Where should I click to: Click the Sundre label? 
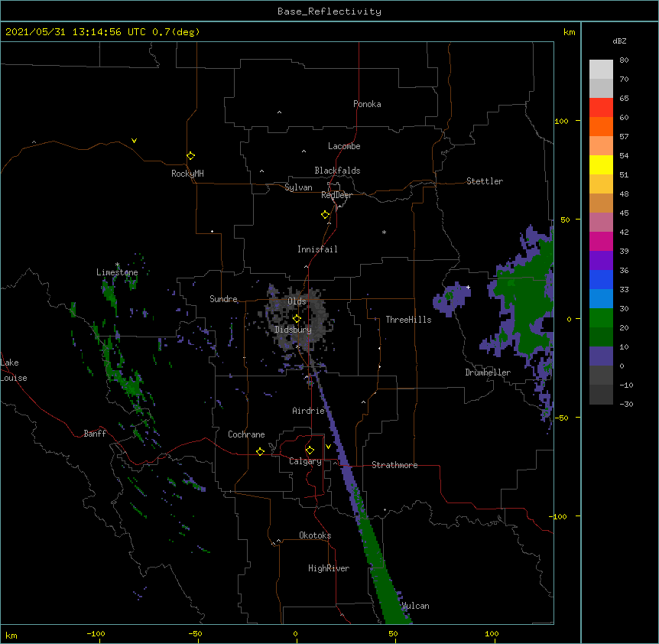pos(223,299)
